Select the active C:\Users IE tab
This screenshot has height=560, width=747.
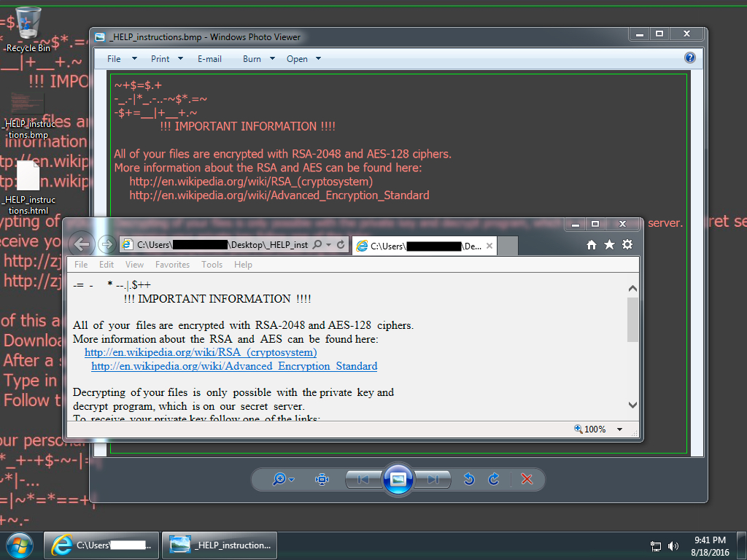click(424, 246)
